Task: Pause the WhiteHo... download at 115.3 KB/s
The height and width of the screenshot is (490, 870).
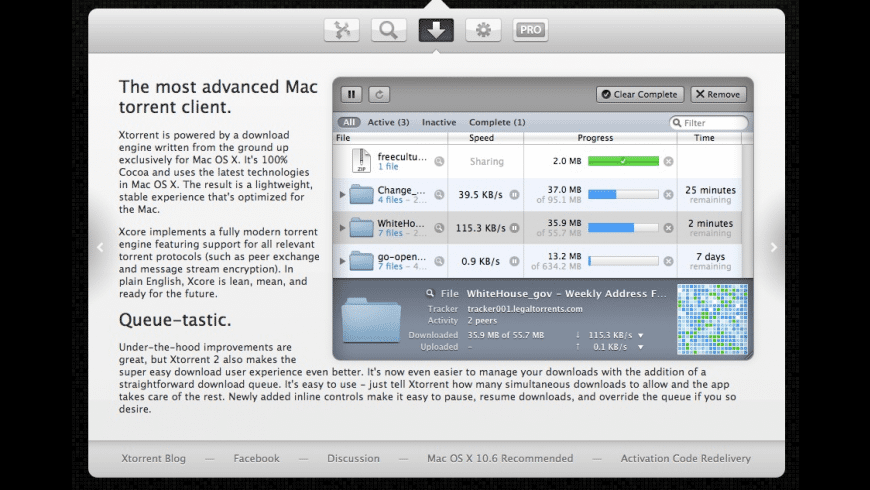Action: (515, 228)
